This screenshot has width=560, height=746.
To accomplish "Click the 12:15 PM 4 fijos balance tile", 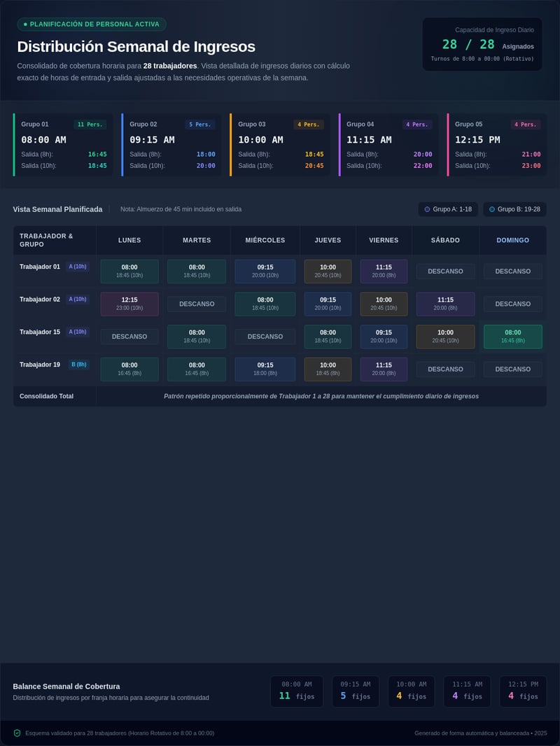I will pos(523,691).
